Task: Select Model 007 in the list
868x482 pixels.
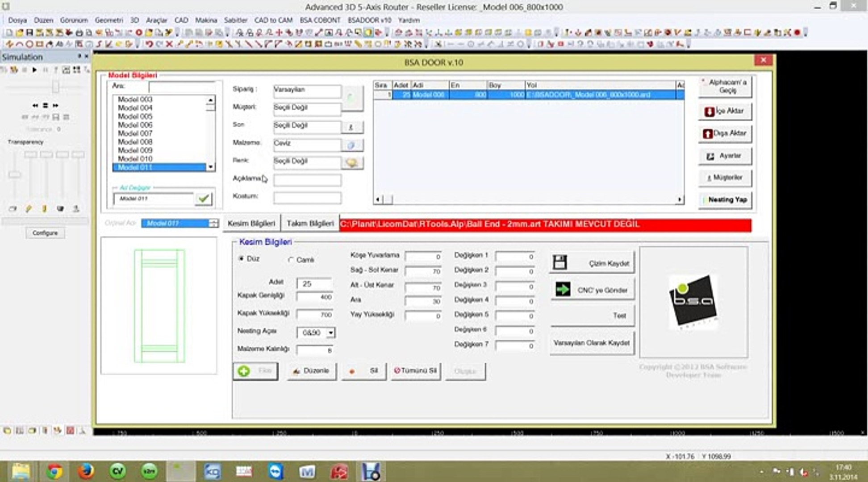Action: click(x=135, y=133)
